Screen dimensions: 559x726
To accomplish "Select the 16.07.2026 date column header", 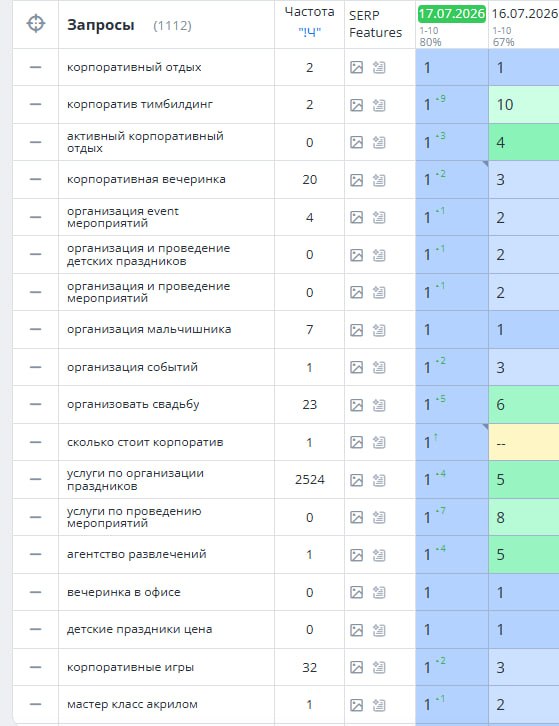I will click(x=525, y=13).
